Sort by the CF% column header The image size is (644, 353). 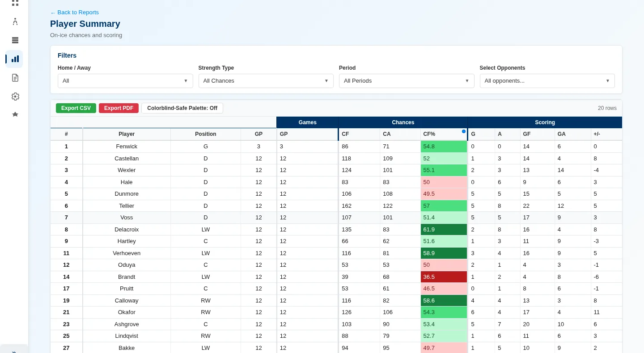[x=444, y=134]
